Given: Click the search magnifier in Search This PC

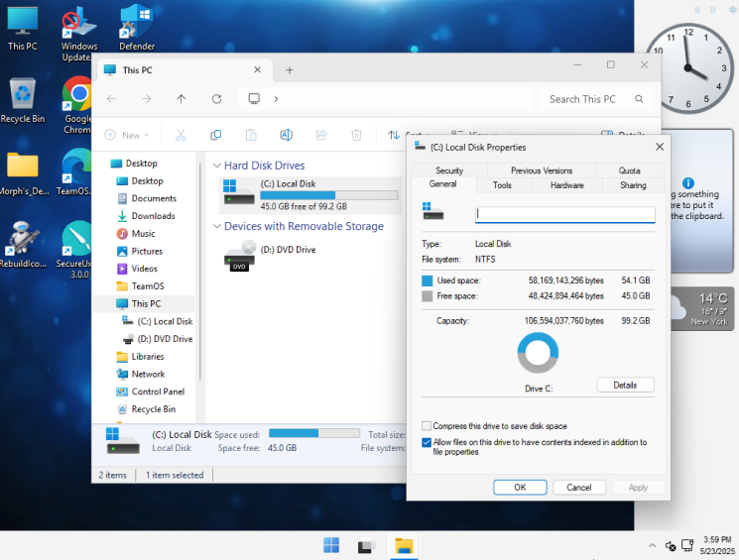Looking at the screenshot, I should point(639,99).
